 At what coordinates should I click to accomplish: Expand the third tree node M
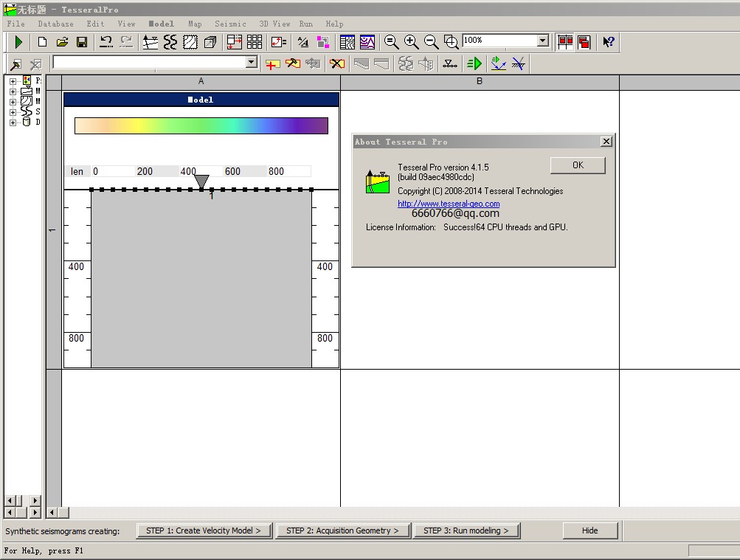13,102
